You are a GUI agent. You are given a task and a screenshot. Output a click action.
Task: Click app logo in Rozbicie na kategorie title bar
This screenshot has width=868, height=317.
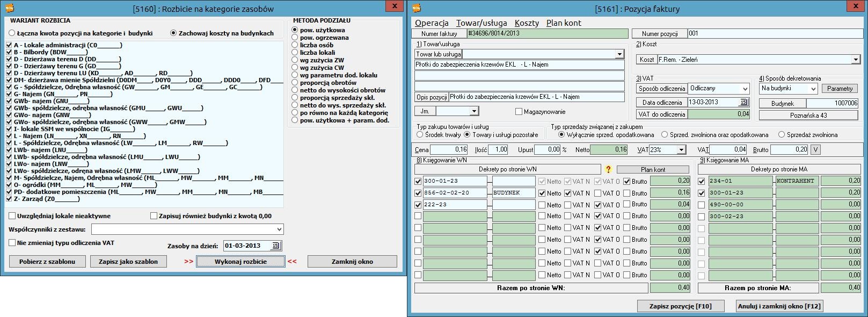point(9,8)
